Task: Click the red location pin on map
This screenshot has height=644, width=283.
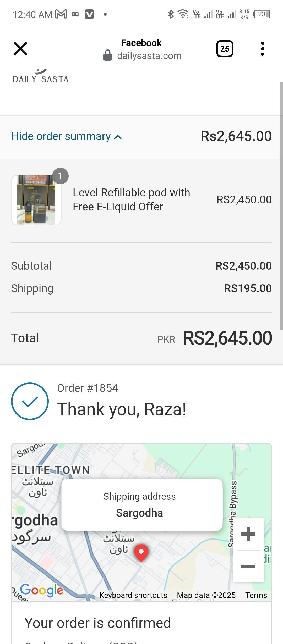Action: tap(141, 552)
